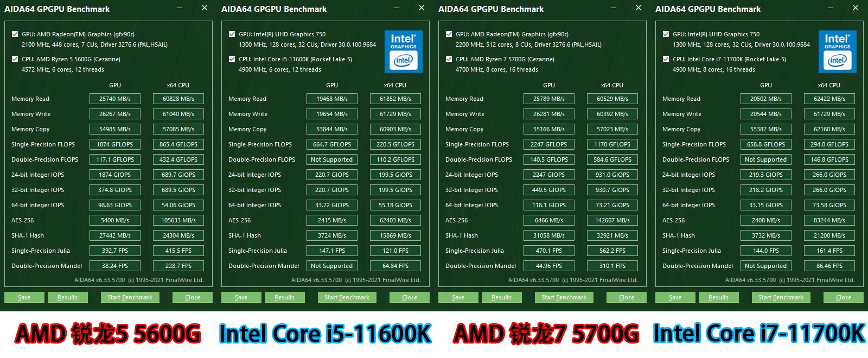Select GPU Memory Read value 25740 MB/s

[x=115, y=99]
